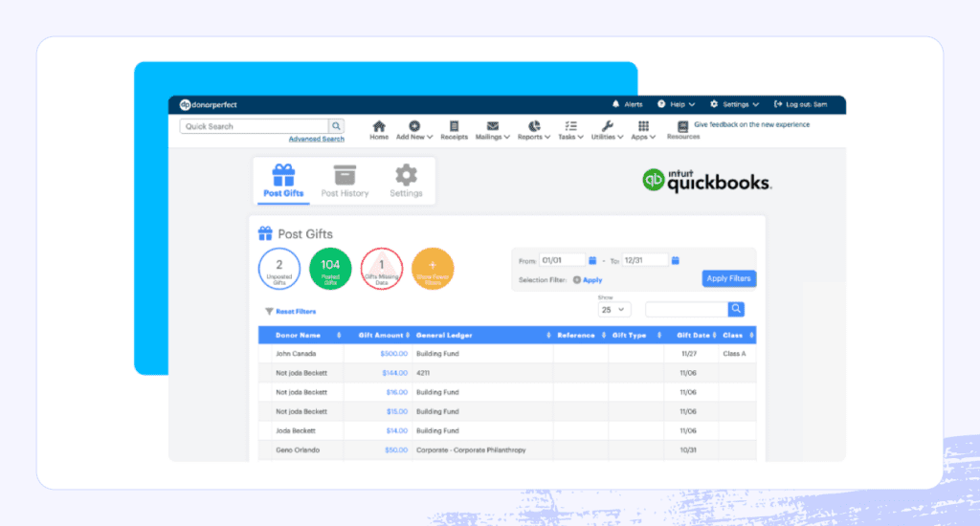The height and width of the screenshot is (526, 980).
Task: Open the QuickBooks Settings gear tab
Action: click(406, 181)
